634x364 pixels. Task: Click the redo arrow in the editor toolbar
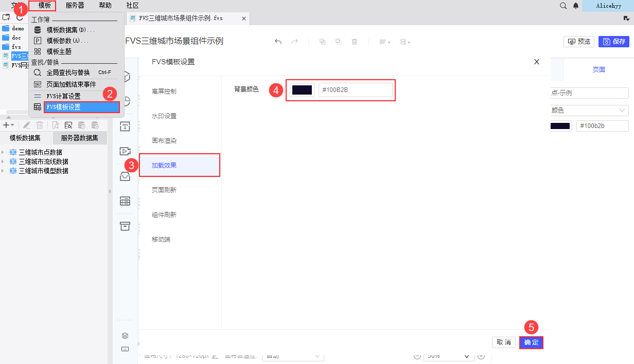tap(295, 42)
